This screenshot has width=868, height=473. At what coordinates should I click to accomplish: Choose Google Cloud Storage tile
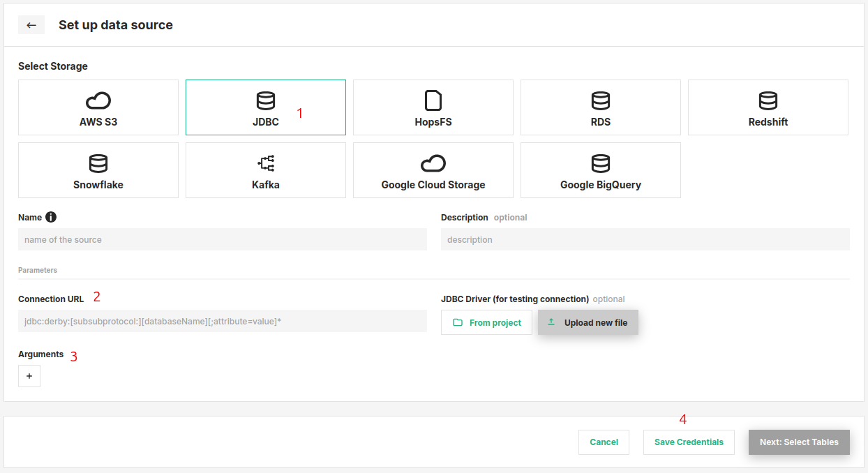(433, 170)
